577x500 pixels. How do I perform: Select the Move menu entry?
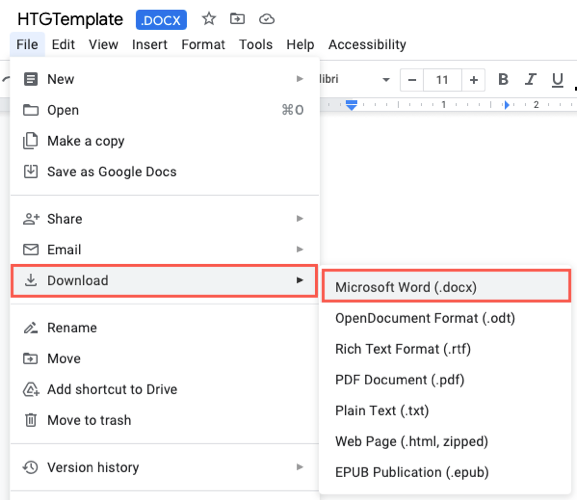[164, 358]
